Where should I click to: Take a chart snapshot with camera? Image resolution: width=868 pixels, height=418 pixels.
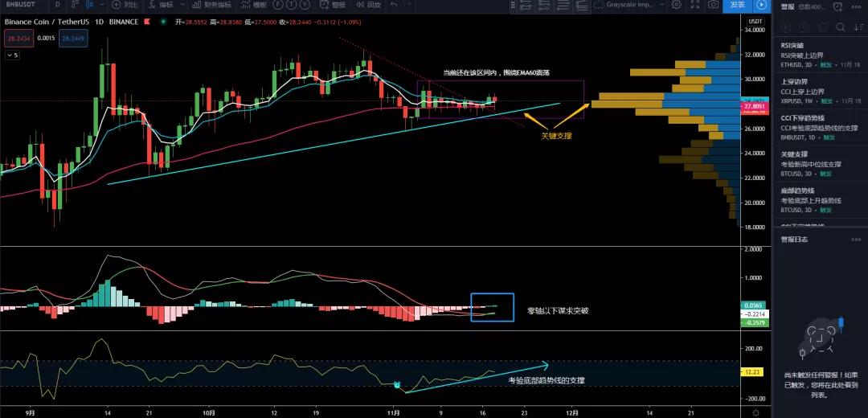point(714,5)
